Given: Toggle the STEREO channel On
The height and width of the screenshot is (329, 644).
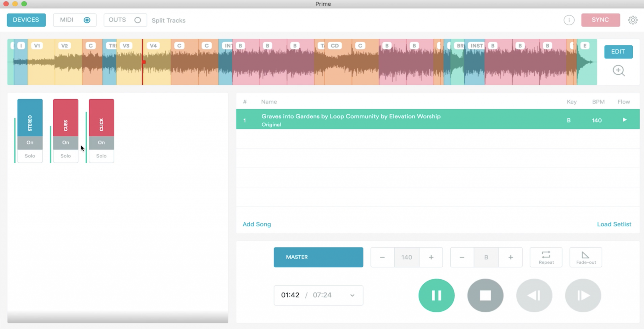Looking at the screenshot, I should (x=30, y=142).
